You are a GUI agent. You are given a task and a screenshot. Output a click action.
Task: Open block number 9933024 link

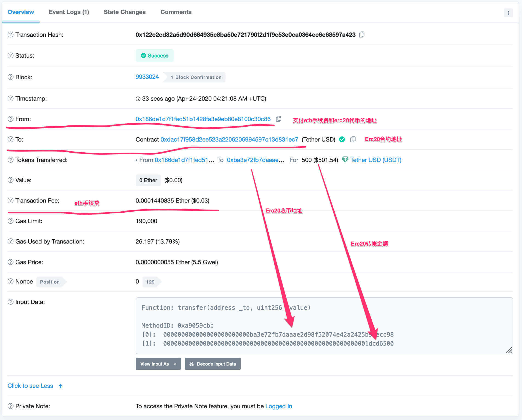click(x=147, y=77)
